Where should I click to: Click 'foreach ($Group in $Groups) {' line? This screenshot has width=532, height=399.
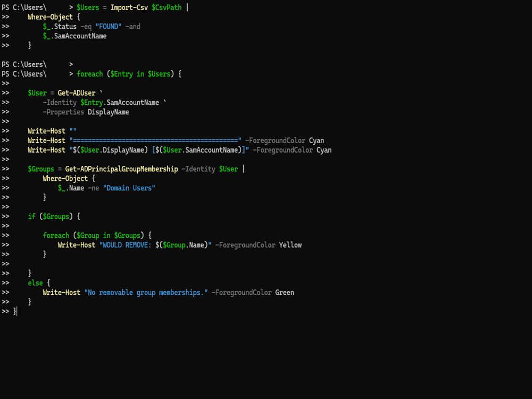[x=97, y=236]
